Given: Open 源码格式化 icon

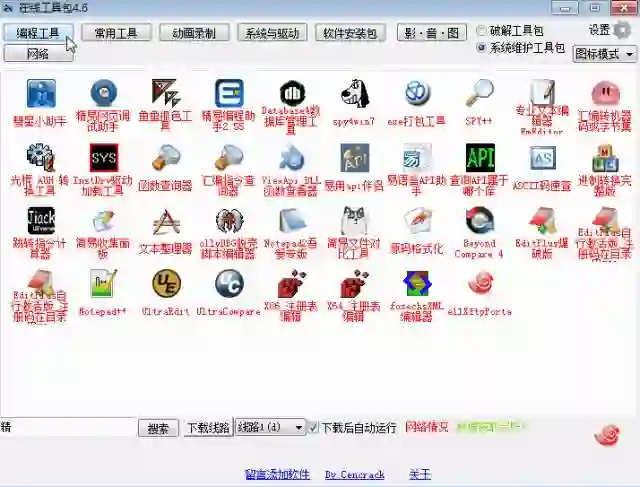Looking at the screenshot, I should coord(417,221).
